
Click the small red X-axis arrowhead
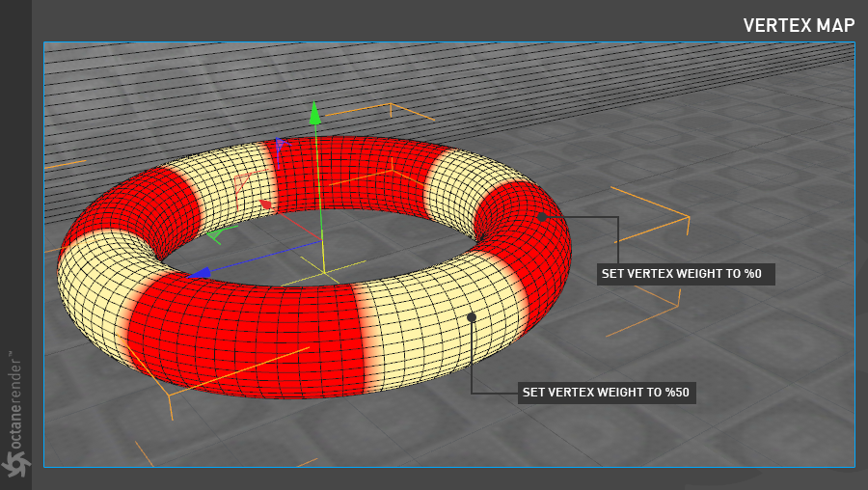[265, 204]
